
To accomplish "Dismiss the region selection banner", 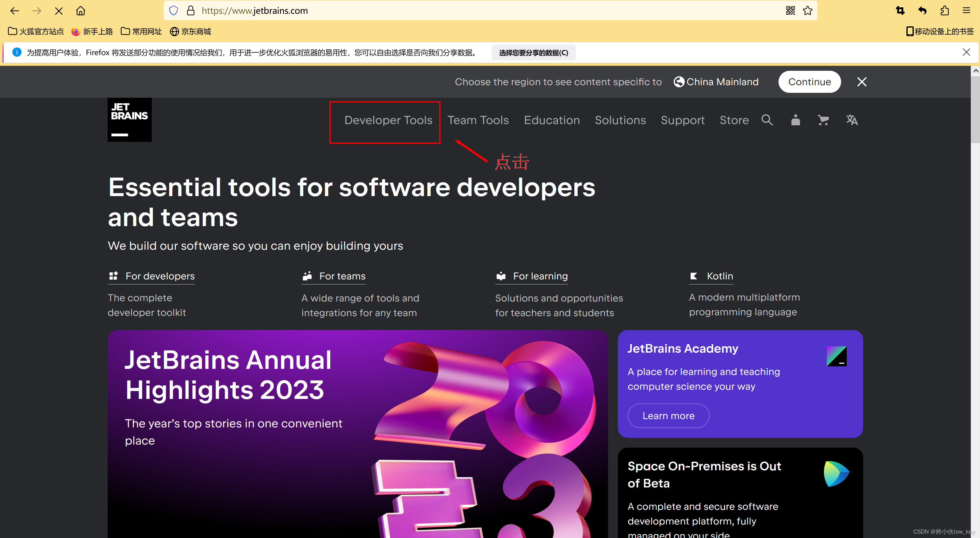I will coord(861,81).
